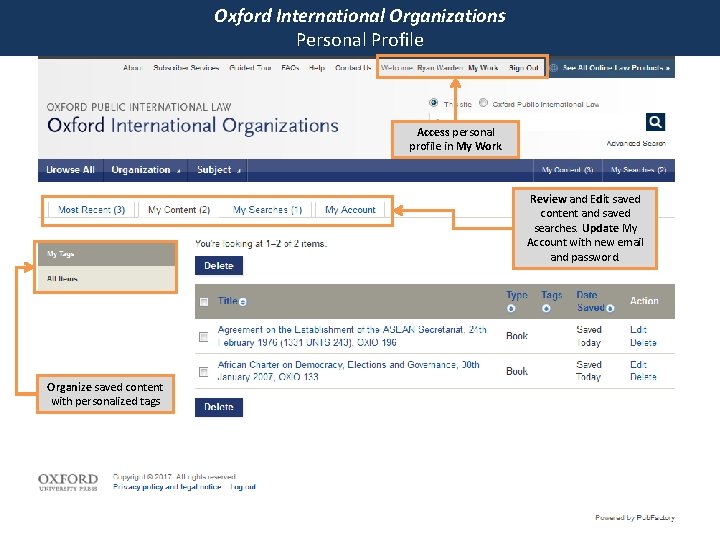The width and height of the screenshot is (720, 540).
Task: Expand the Subject dropdown menu
Action: (x=218, y=170)
